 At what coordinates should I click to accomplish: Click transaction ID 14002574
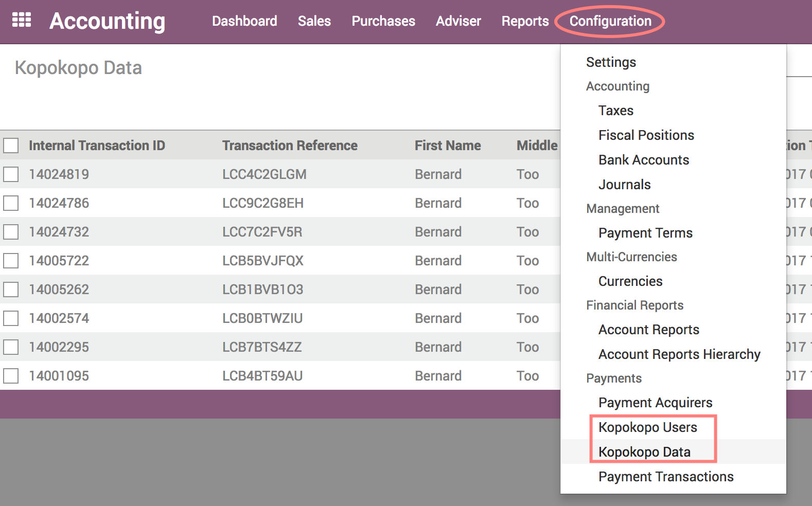59,318
